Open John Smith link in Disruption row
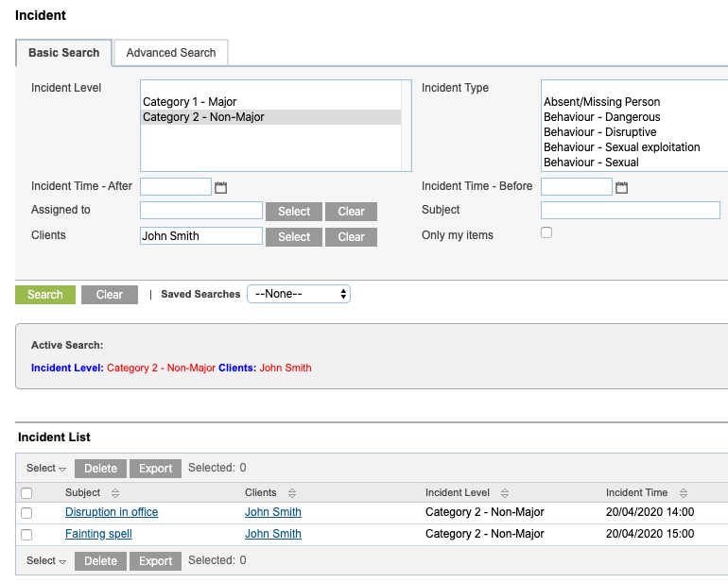The image size is (728, 583). pyautogui.click(x=273, y=512)
